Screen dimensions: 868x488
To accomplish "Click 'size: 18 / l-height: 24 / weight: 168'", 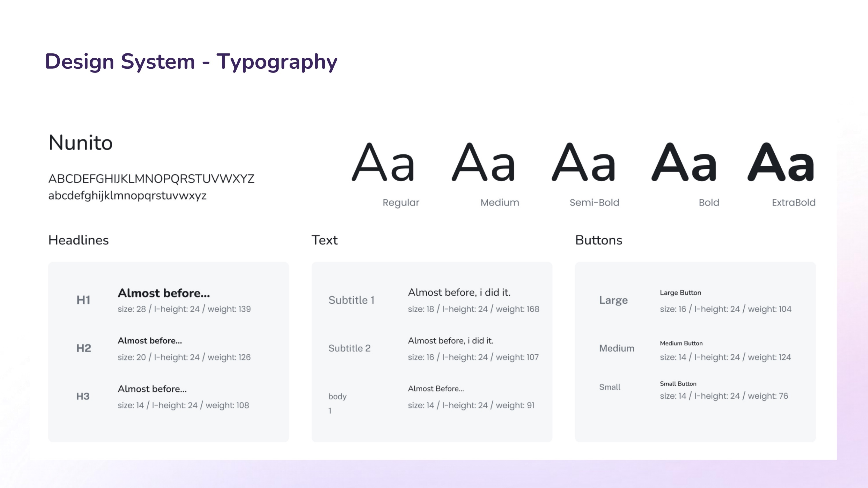I will pyautogui.click(x=473, y=309).
